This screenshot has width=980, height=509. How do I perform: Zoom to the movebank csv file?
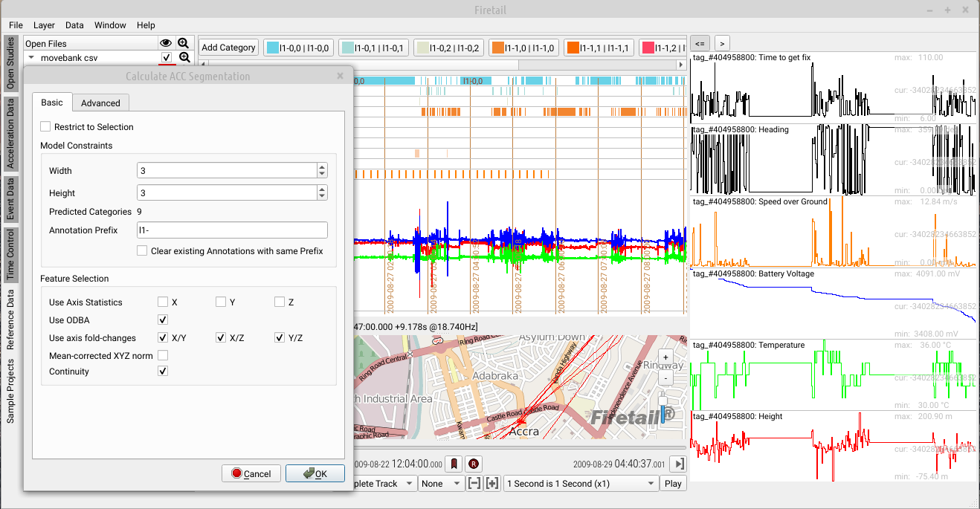tap(184, 57)
